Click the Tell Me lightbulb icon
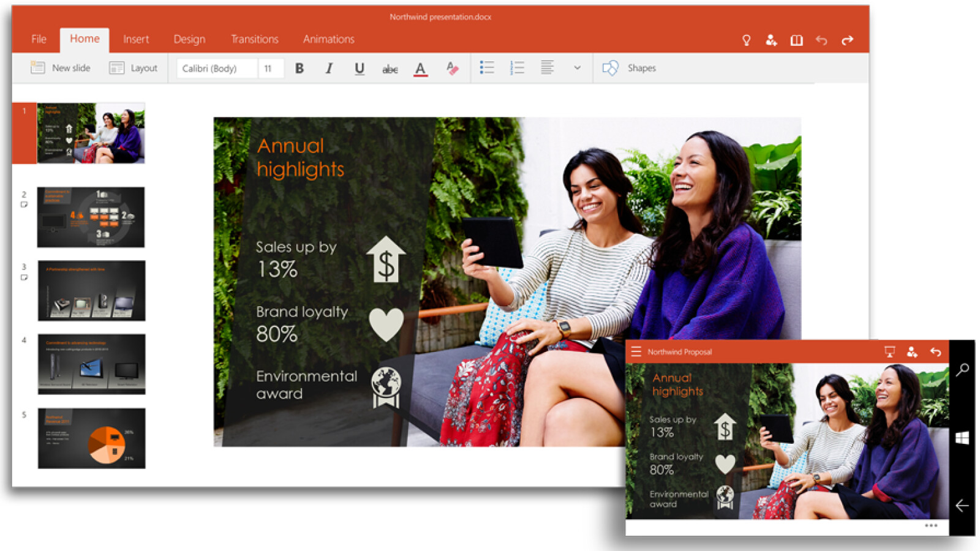 pyautogui.click(x=746, y=40)
